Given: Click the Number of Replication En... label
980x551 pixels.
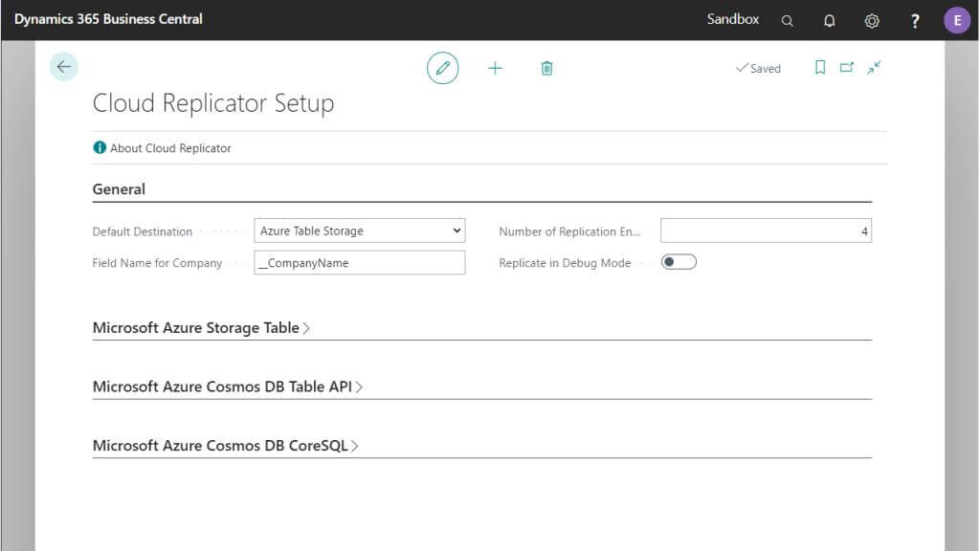Looking at the screenshot, I should 569,231.
